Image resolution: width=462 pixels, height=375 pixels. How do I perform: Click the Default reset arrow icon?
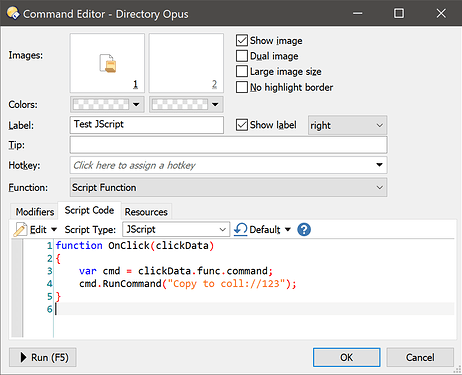point(240,229)
